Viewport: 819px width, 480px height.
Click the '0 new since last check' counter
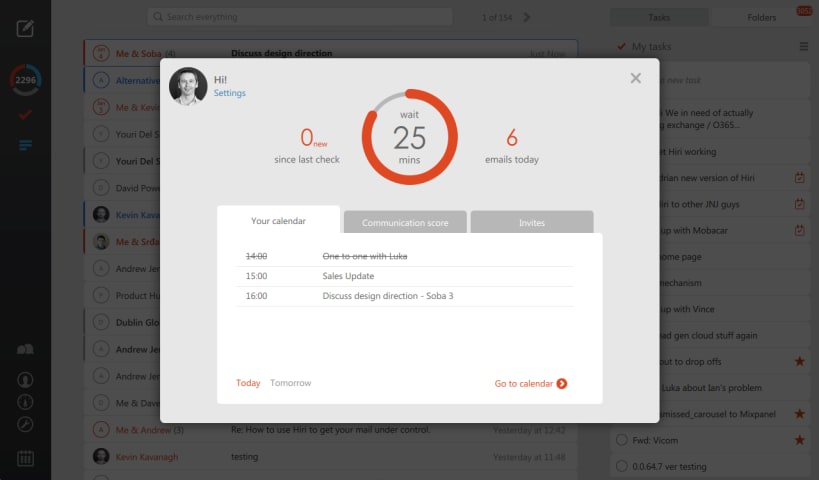pyautogui.click(x=307, y=146)
